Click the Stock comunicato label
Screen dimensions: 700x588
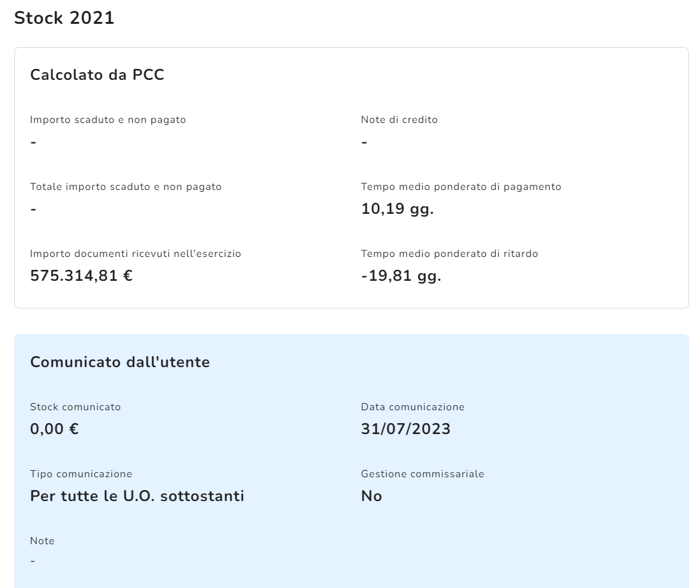click(75, 407)
